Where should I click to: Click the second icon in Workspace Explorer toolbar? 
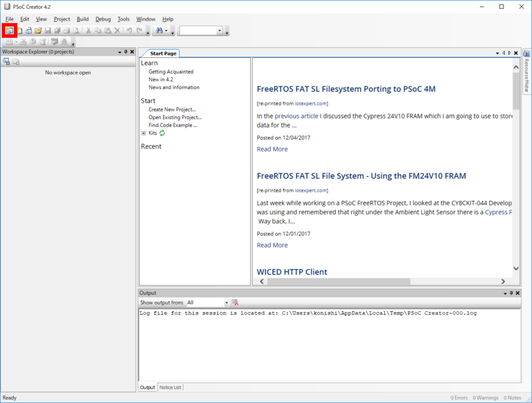16,62
